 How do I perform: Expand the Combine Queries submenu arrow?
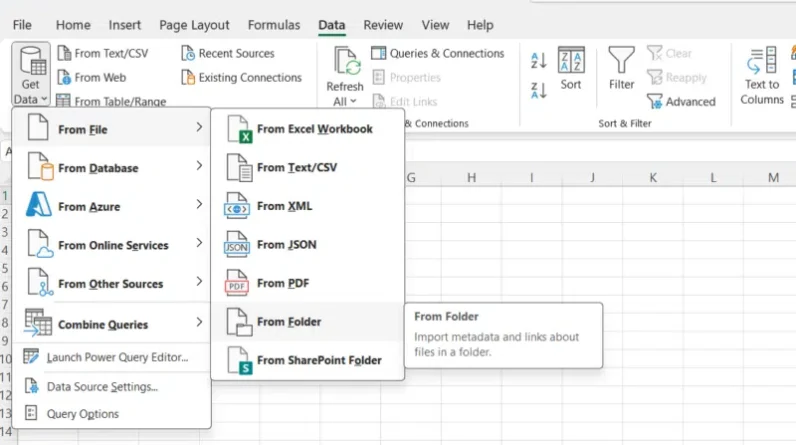[x=199, y=322]
